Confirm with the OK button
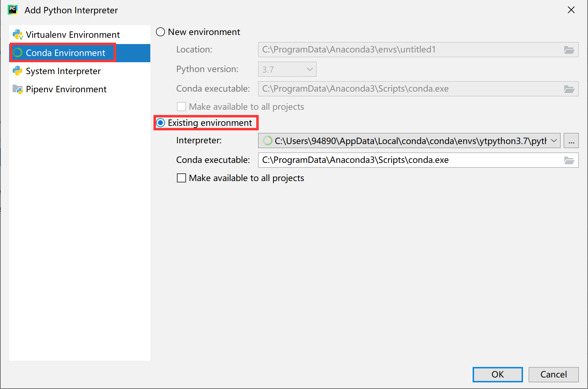The height and width of the screenshot is (389, 588). coord(497,374)
